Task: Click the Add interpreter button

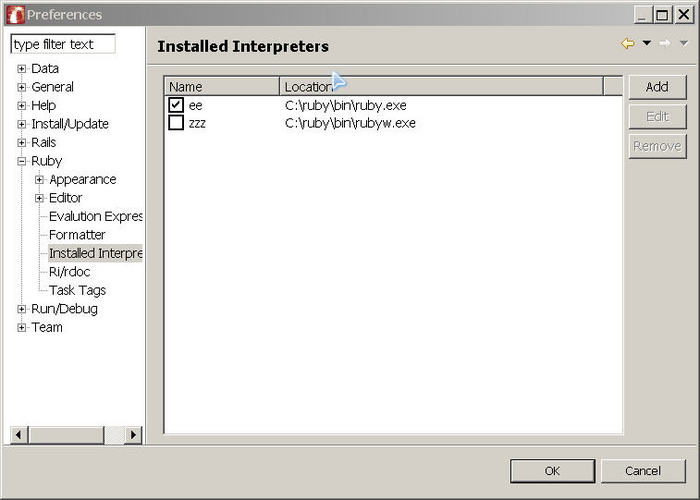Action: (657, 87)
